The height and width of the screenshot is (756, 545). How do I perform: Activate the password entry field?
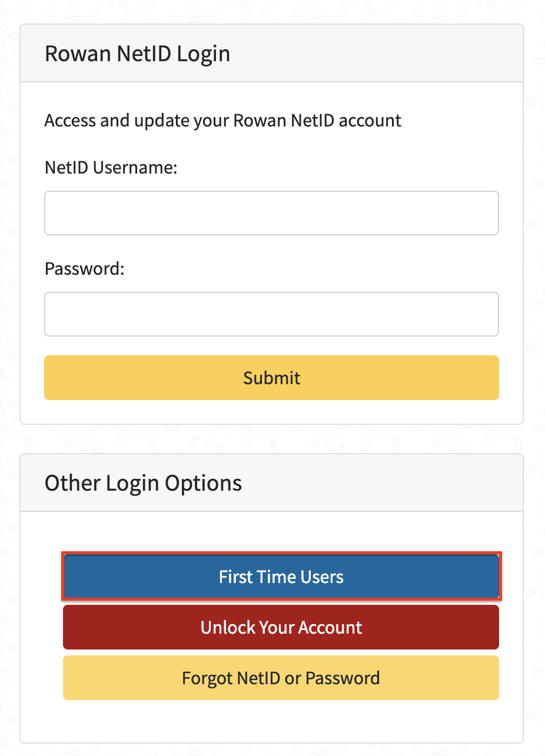tap(271, 314)
